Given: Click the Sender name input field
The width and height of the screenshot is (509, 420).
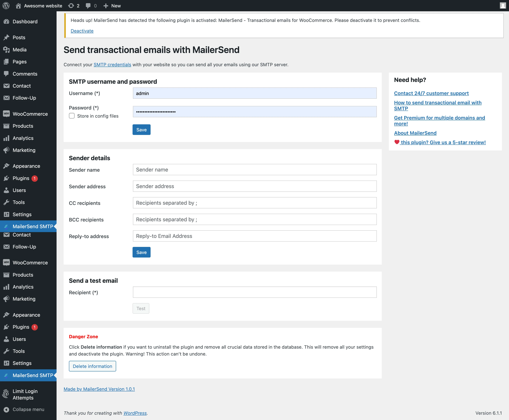Looking at the screenshot, I should point(254,170).
